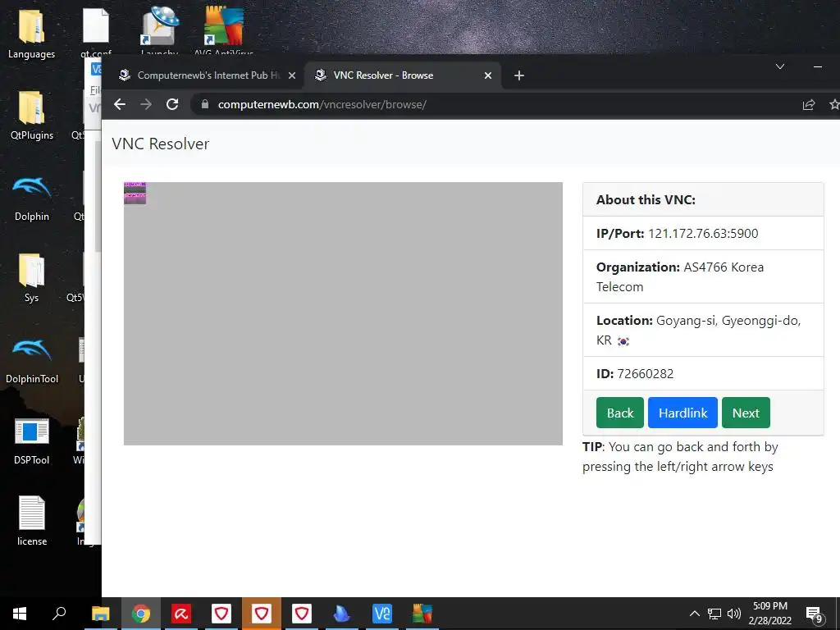Click the Organization AS4766 Korea Telecom text
Image resolution: width=840 pixels, height=630 pixels.
[x=680, y=276]
